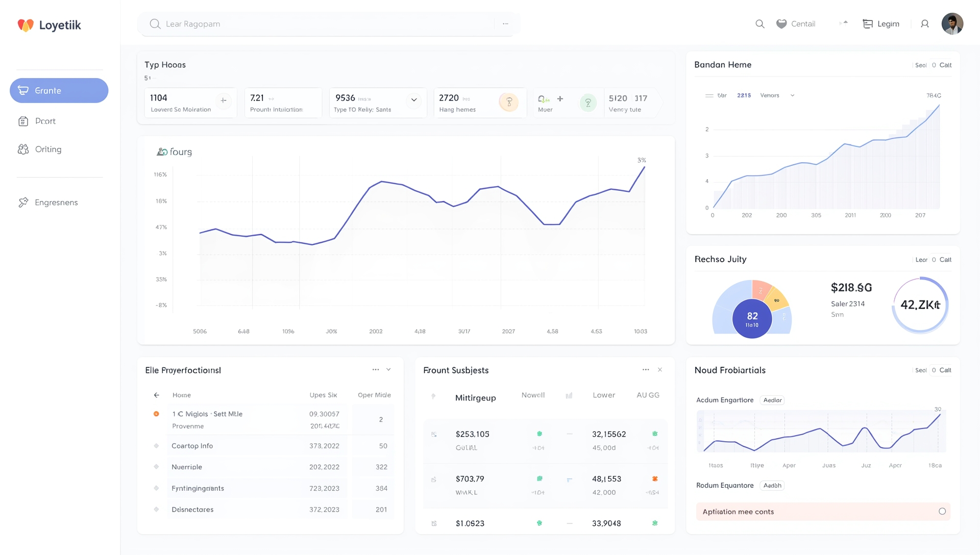Collapse the Elle Proyerfoctionsl panel chevron

click(x=388, y=369)
